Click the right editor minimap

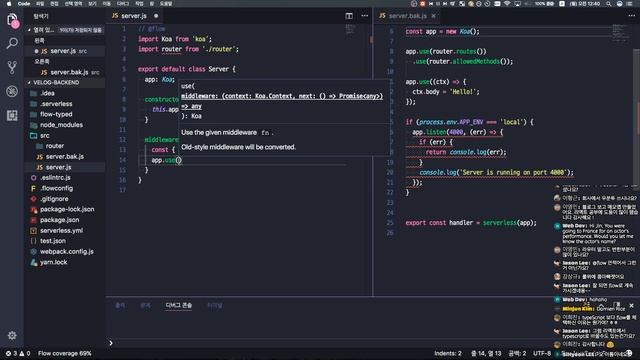pos(622,33)
